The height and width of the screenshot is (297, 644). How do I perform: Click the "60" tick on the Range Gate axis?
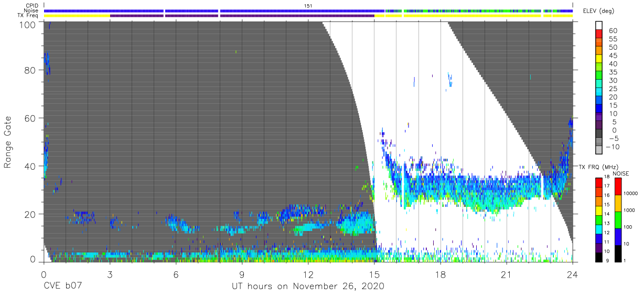(x=31, y=118)
